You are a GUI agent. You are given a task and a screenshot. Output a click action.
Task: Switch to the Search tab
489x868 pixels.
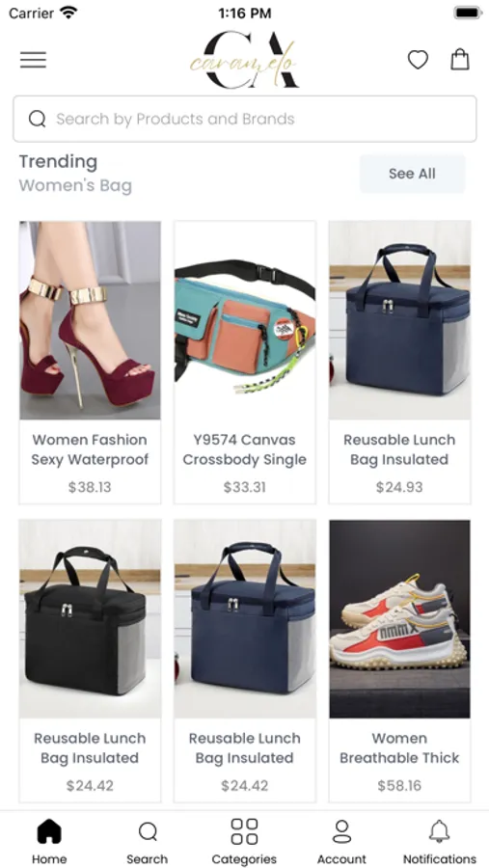click(x=148, y=841)
